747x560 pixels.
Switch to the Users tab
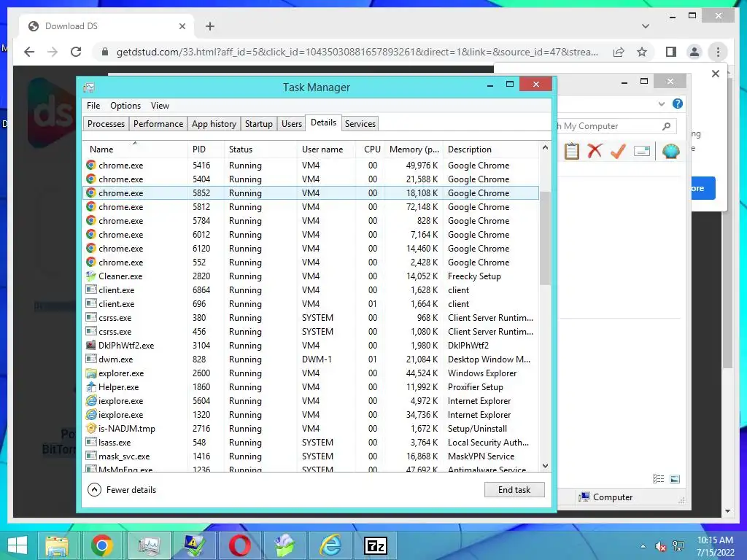point(292,124)
